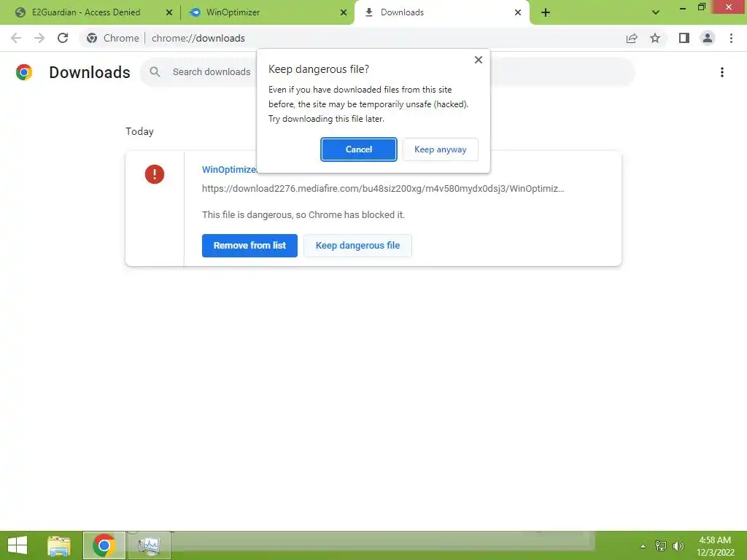Click the Remove from list button
Image resolution: width=747 pixels, height=560 pixels.
[249, 246]
